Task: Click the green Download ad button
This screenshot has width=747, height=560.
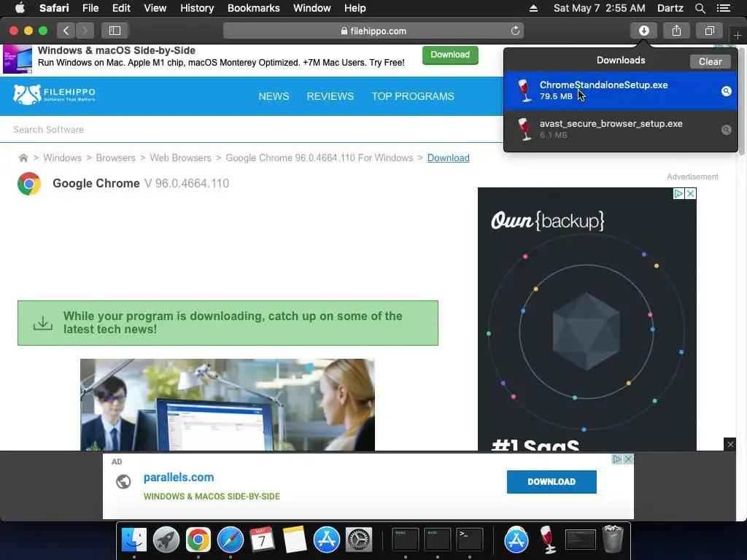Action: click(x=450, y=55)
